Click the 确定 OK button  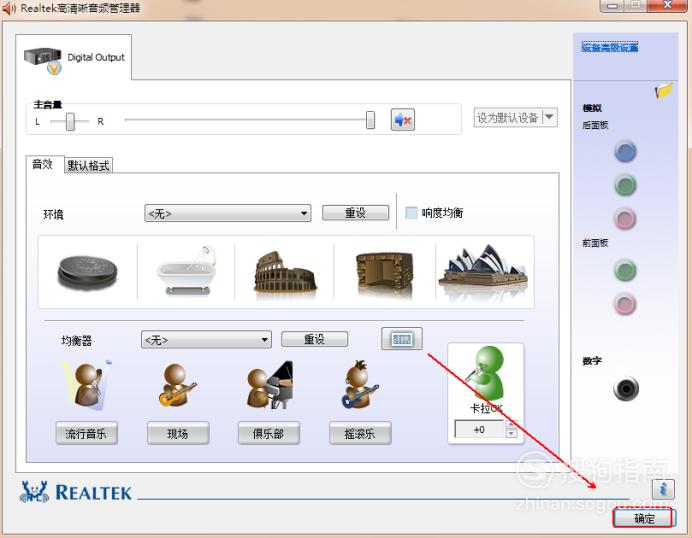643,519
